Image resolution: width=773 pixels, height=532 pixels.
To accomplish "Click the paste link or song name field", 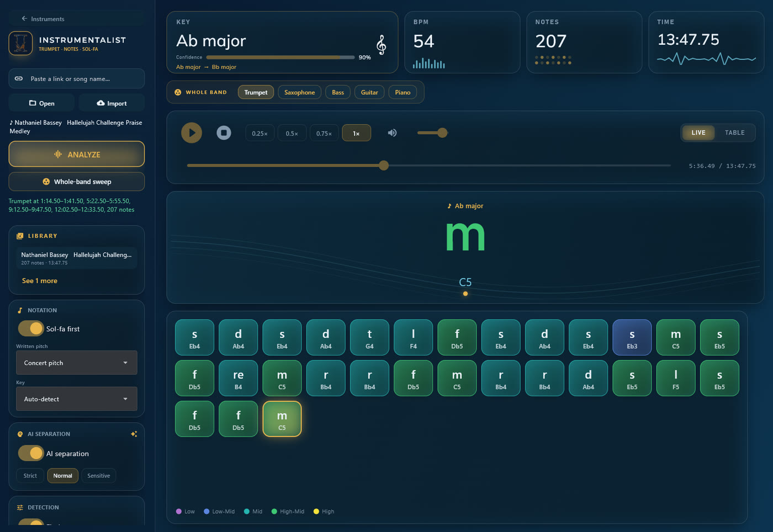I will (77, 79).
